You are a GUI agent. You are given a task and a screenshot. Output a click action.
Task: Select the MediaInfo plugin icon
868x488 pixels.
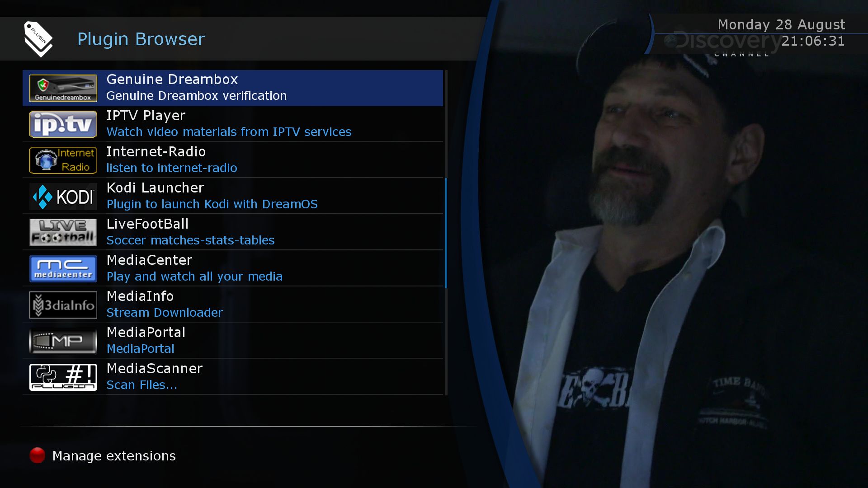63,305
